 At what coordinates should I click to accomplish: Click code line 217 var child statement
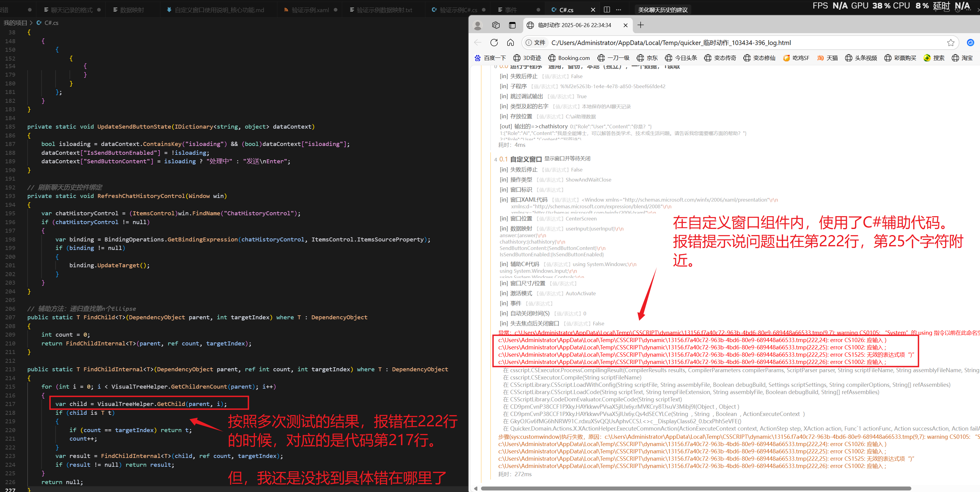click(141, 404)
